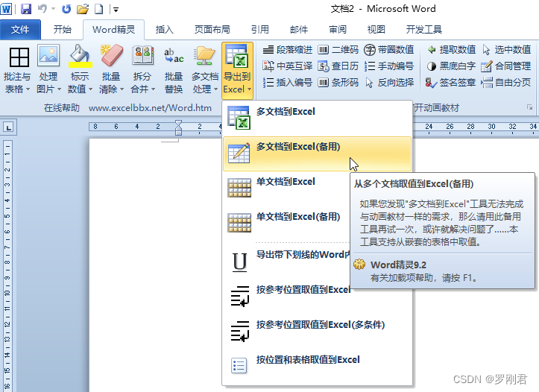This screenshot has height=392, width=539.
Task: Toggle 黑底白字 display mode
Action: (450, 66)
